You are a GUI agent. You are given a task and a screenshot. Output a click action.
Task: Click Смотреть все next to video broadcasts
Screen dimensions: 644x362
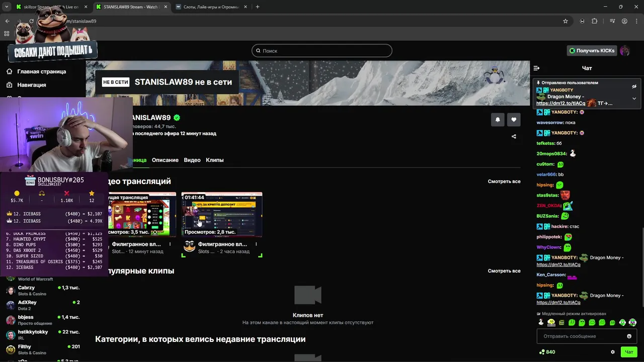click(504, 182)
